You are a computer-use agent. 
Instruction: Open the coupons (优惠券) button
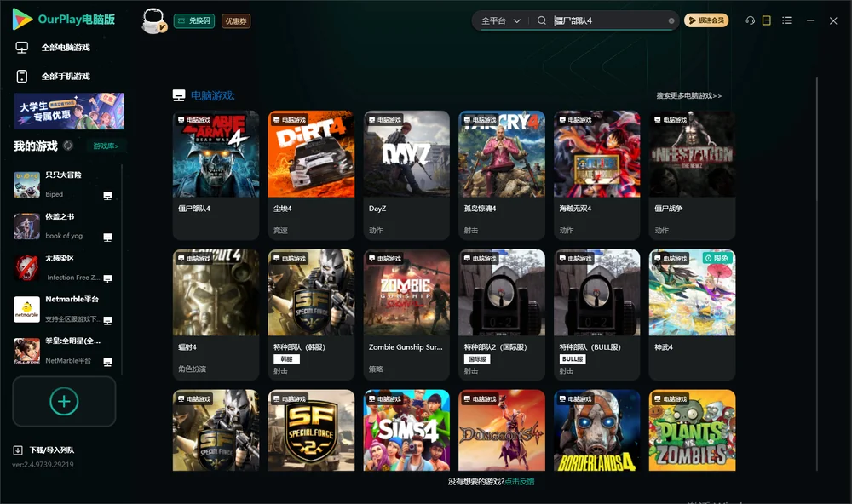tap(236, 20)
